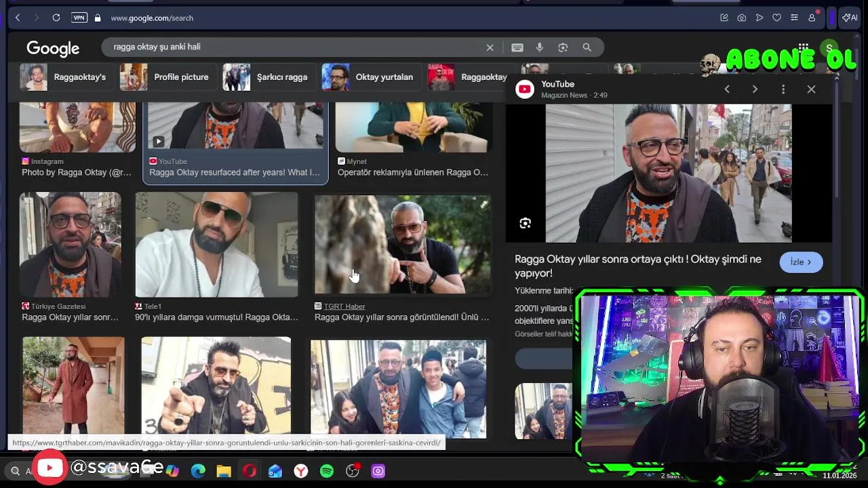868x488 pixels.
Task: Open File Explorer from the taskbar
Action: pos(224,471)
